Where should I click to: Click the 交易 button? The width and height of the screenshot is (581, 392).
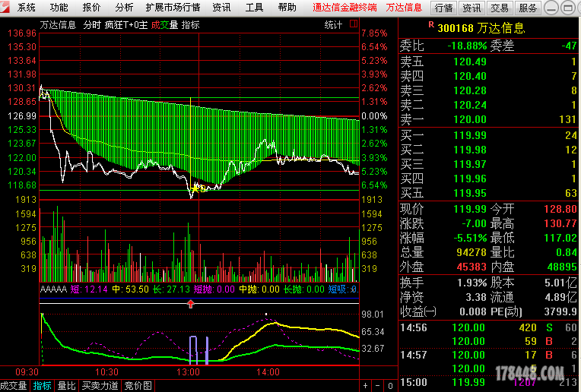pos(500,8)
